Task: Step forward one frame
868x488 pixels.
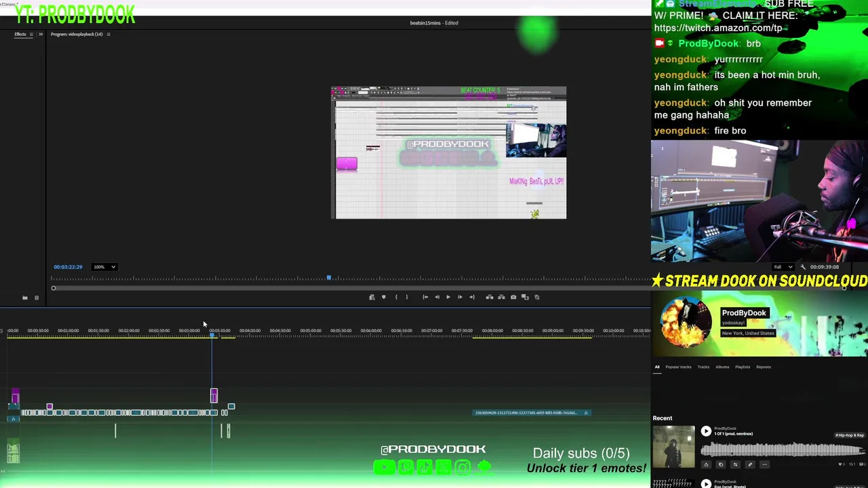Action: (460, 297)
